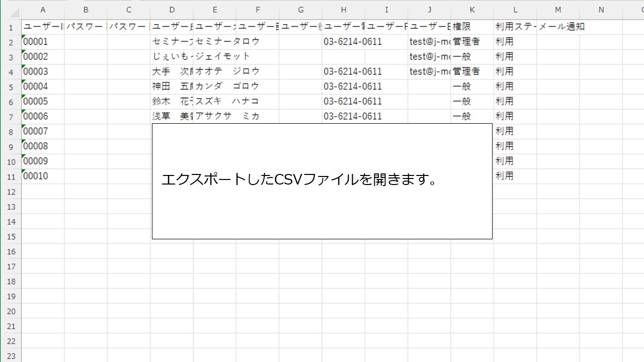Select row 21 using its row number
The image size is (644, 362).
click(11, 326)
